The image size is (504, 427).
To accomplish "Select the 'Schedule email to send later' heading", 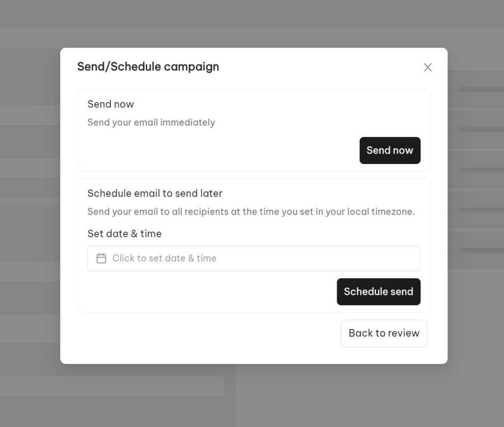I will pos(155,193).
